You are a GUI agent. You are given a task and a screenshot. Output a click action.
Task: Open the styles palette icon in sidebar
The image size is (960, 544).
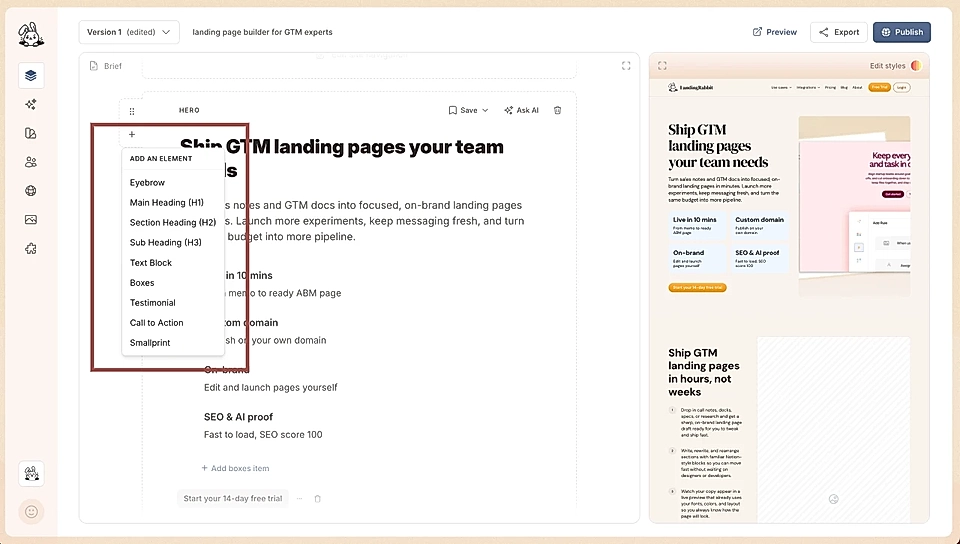31,133
